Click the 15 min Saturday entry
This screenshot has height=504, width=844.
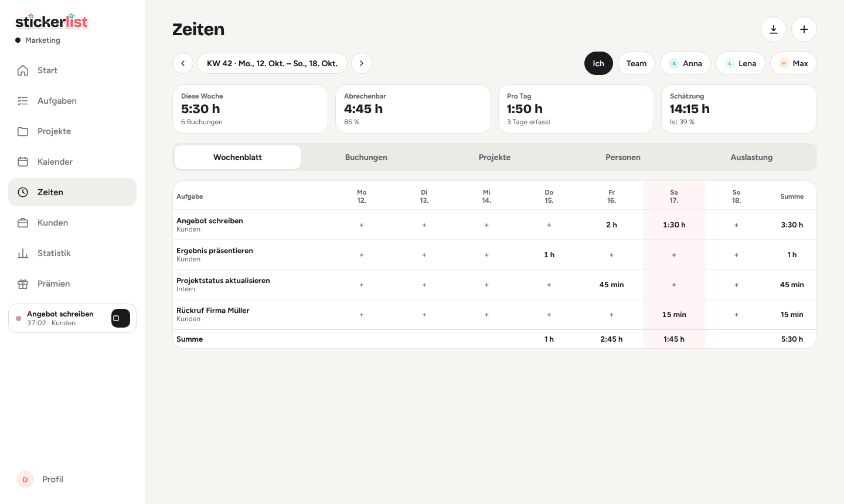coord(674,315)
